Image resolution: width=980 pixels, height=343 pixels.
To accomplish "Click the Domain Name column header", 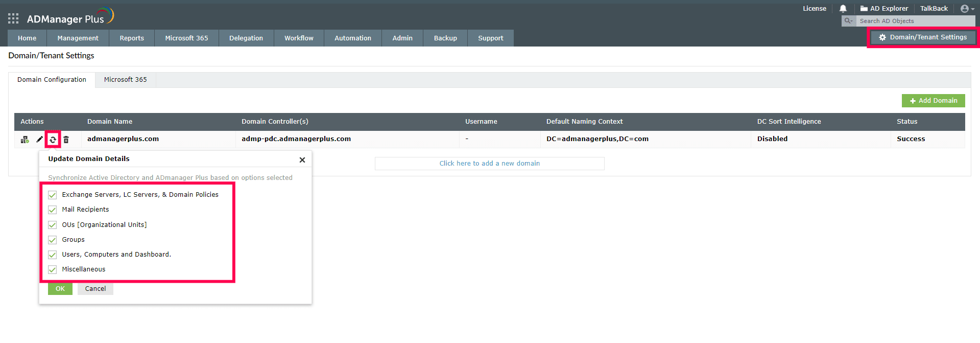I will click(110, 122).
